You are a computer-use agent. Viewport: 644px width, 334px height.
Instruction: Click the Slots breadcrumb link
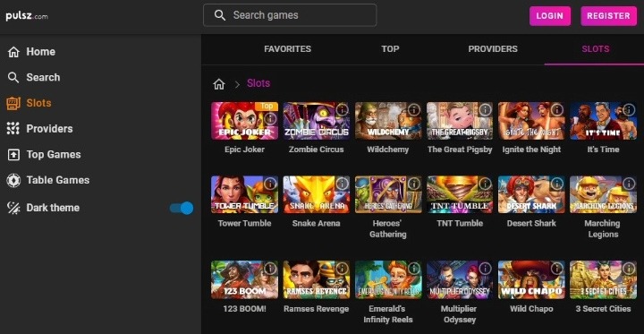(258, 83)
